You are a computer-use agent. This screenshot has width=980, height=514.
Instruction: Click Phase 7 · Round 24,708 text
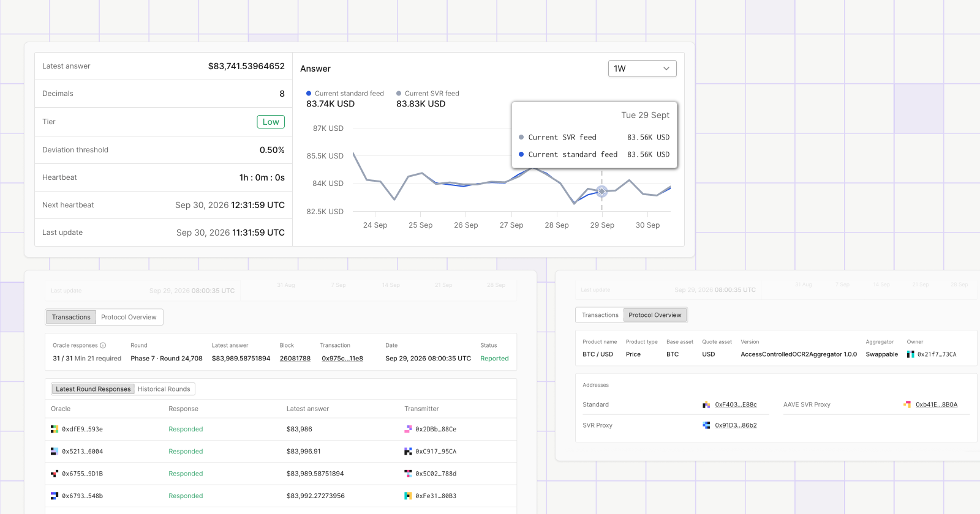point(167,359)
